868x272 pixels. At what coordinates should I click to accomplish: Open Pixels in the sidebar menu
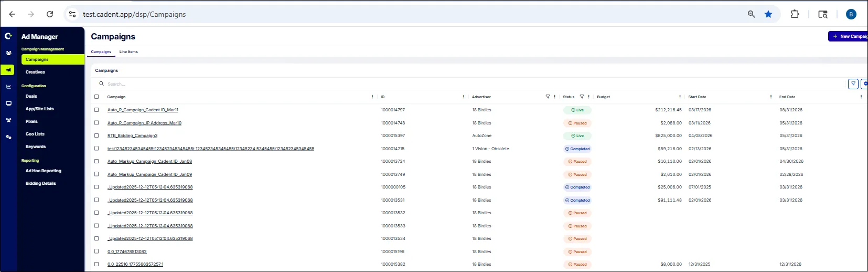click(x=31, y=121)
